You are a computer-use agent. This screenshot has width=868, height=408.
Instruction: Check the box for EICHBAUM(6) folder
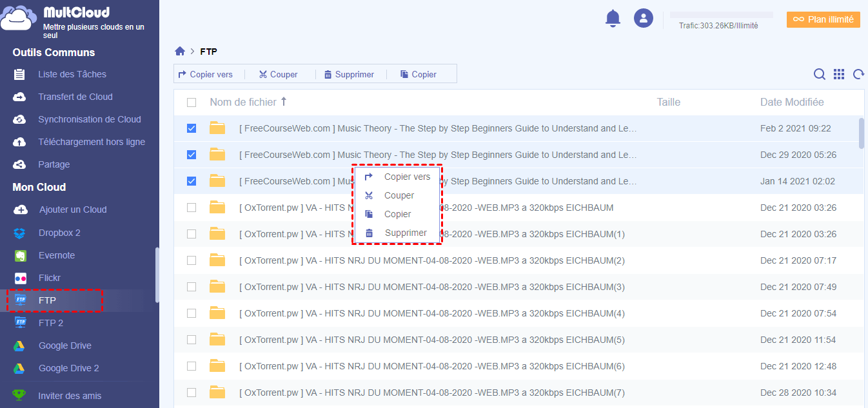(x=192, y=366)
